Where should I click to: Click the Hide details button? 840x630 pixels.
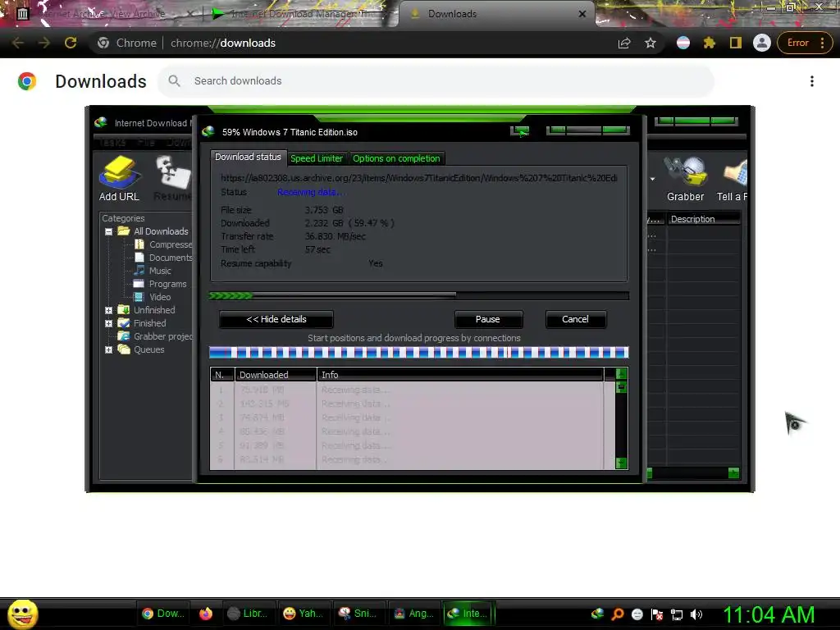(276, 319)
